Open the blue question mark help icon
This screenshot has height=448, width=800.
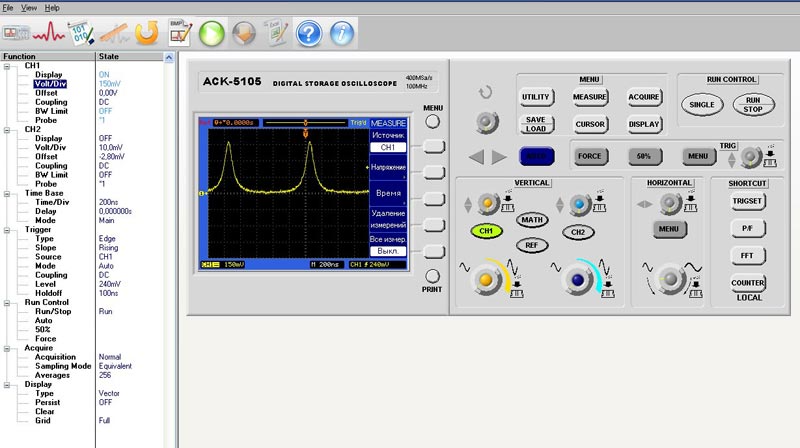pos(309,34)
